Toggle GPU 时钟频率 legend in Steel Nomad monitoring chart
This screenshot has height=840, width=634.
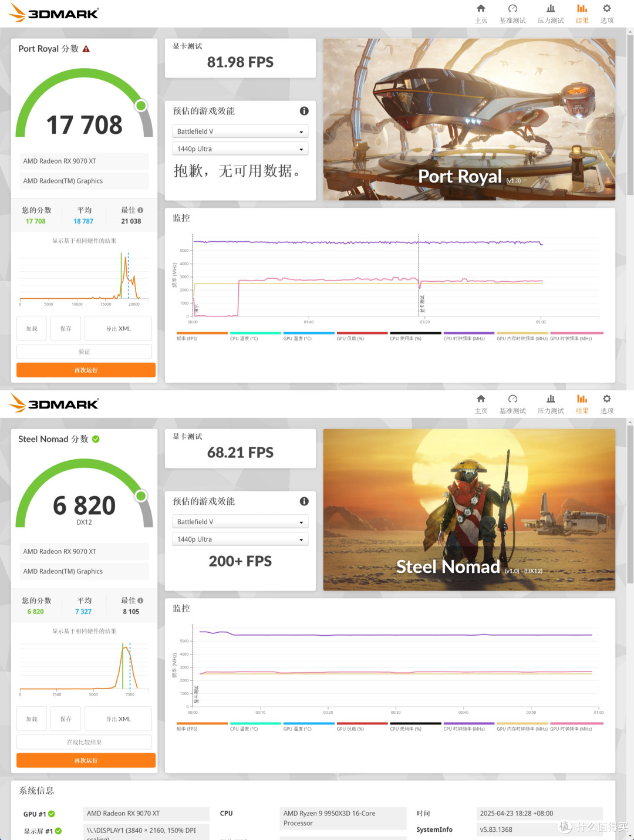[x=576, y=727]
